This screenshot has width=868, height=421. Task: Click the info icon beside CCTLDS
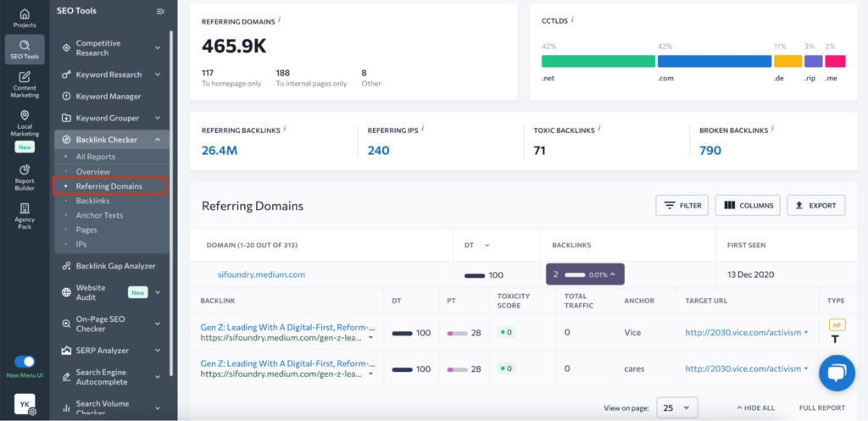click(x=572, y=20)
